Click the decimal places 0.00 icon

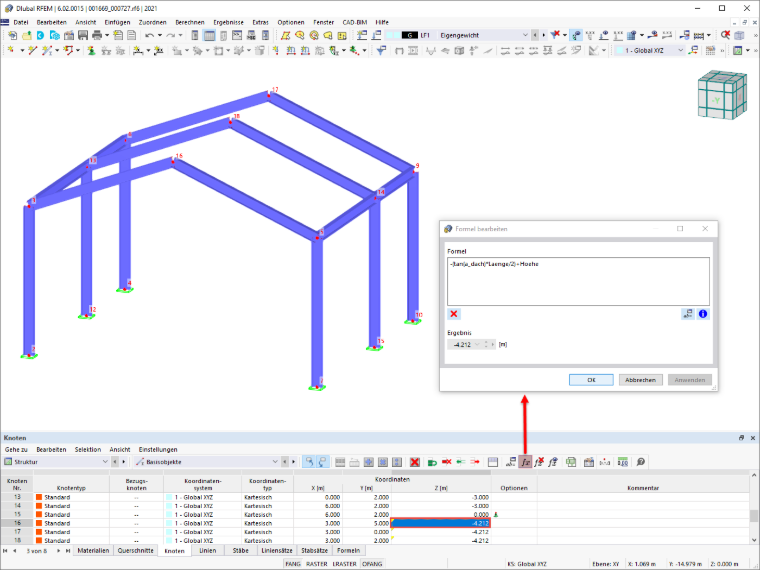click(623, 462)
